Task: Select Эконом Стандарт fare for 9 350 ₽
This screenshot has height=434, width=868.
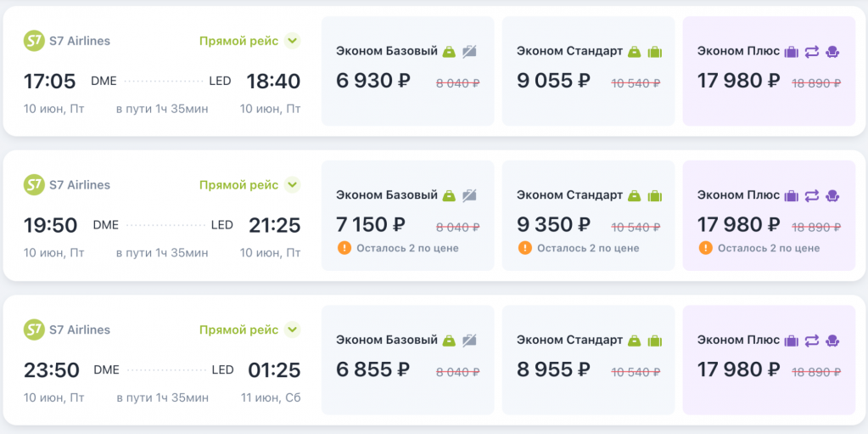Action: point(589,216)
